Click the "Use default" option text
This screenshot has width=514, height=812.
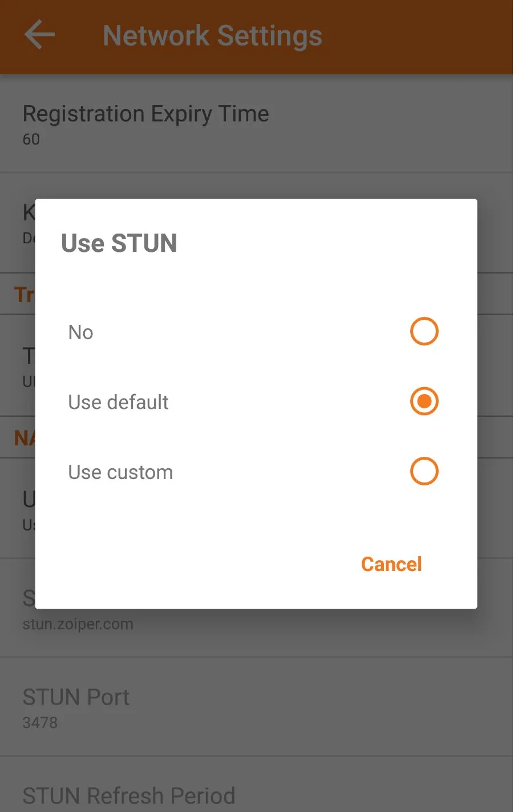(x=118, y=402)
